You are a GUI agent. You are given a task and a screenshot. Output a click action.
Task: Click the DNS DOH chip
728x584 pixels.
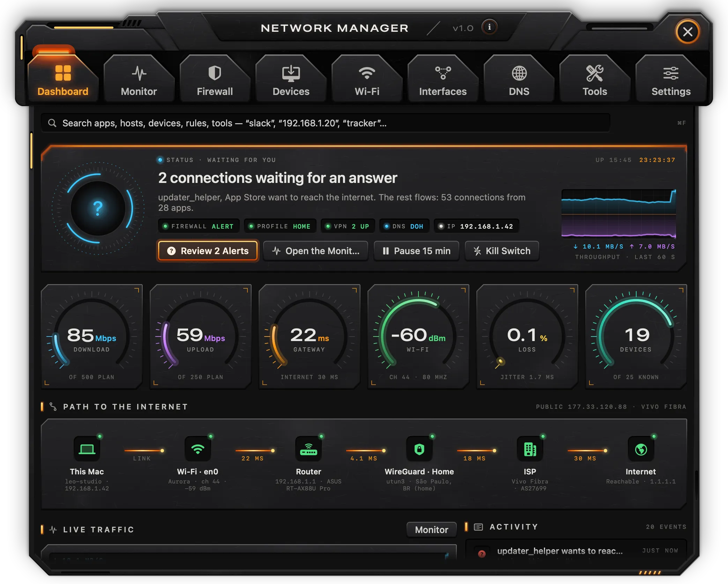point(404,226)
